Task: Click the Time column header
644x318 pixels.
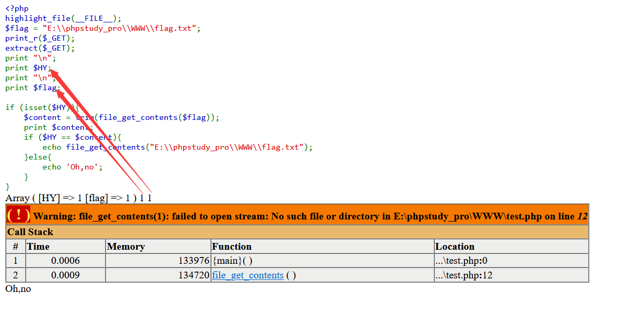Action: 38,247
